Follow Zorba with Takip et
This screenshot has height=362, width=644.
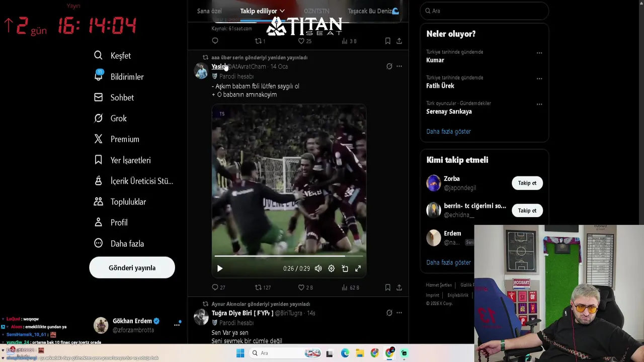click(527, 183)
